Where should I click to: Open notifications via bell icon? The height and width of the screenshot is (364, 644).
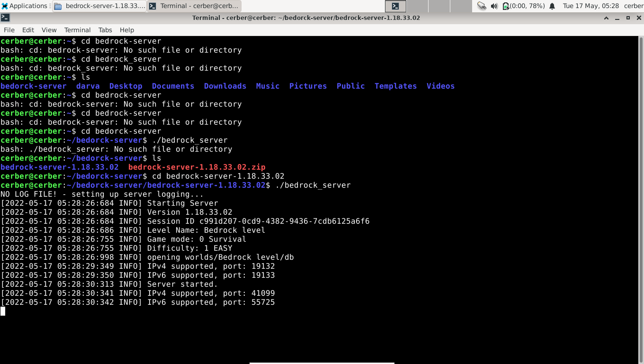tap(552, 6)
